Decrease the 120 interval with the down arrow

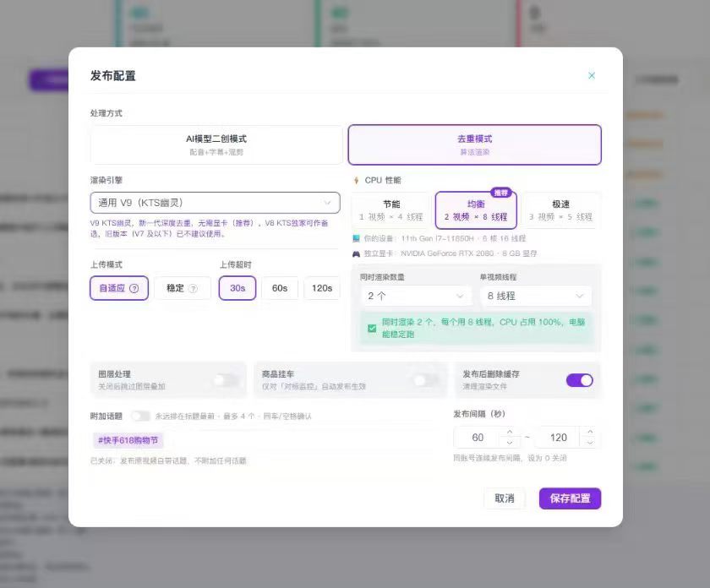(590, 442)
